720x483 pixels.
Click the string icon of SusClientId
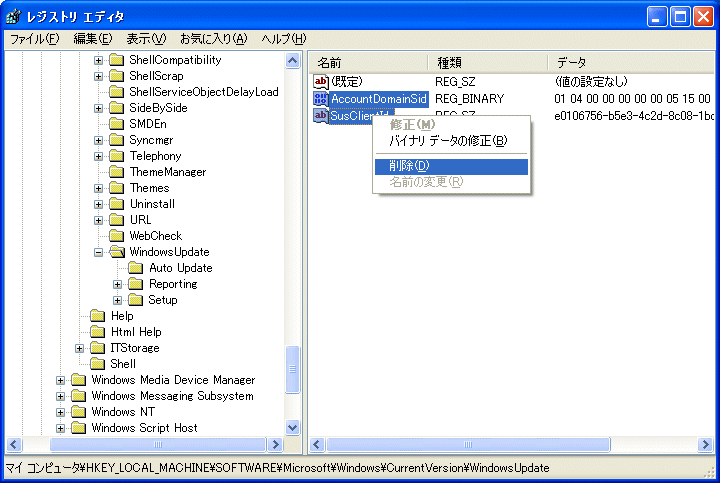(x=321, y=116)
